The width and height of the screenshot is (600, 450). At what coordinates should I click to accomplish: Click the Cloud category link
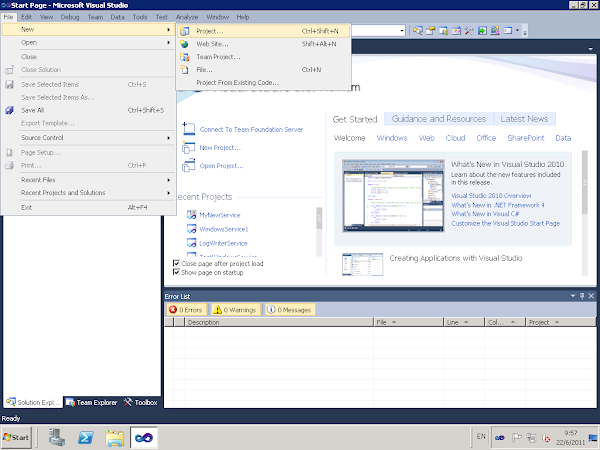pyautogui.click(x=455, y=138)
